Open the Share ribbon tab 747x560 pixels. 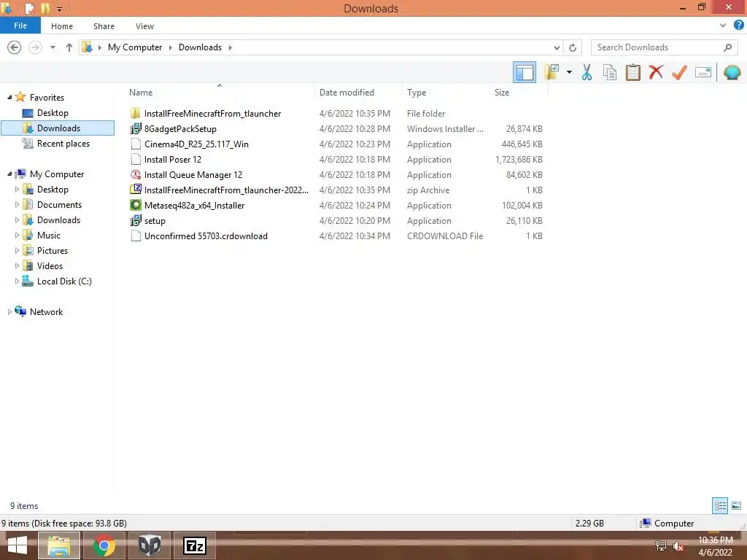[x=104, y=26]
